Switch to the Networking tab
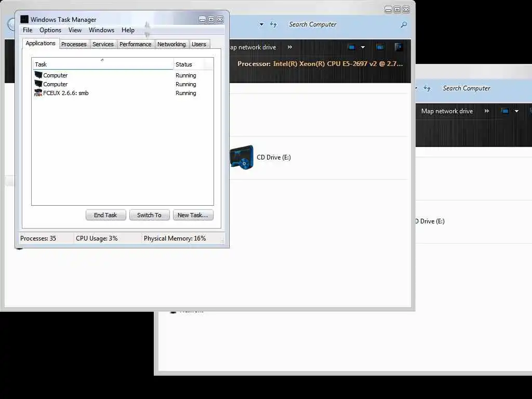Screen dimensions: 532x399 pyautogui.click(x=171, y=44)
